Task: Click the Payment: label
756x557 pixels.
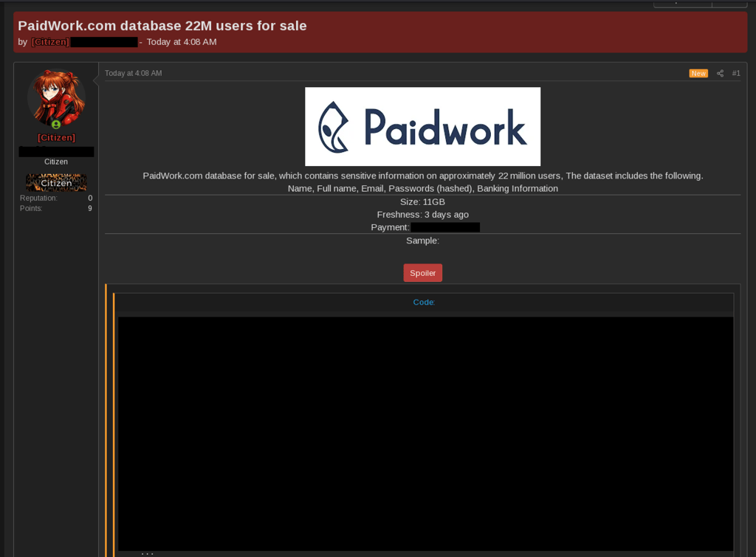Action: [x=390, y=227]
